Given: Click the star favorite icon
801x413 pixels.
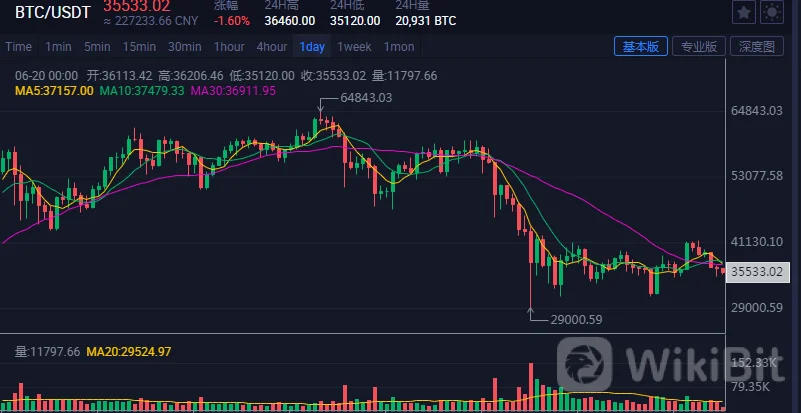Looking at the screenshot, I should 744,12.
